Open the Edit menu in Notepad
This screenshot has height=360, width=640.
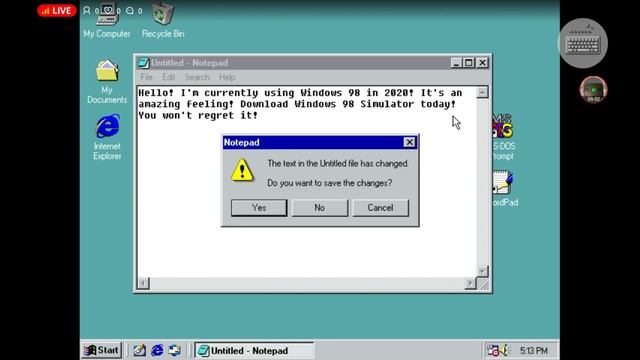[x=168, y=77]
